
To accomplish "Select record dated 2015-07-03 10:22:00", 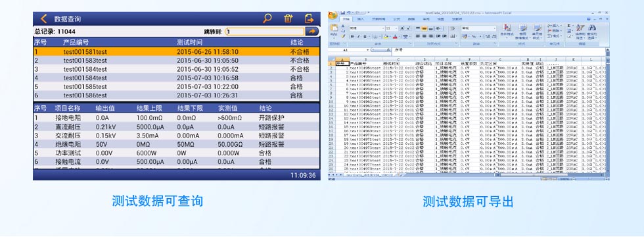I will point(176,86).
